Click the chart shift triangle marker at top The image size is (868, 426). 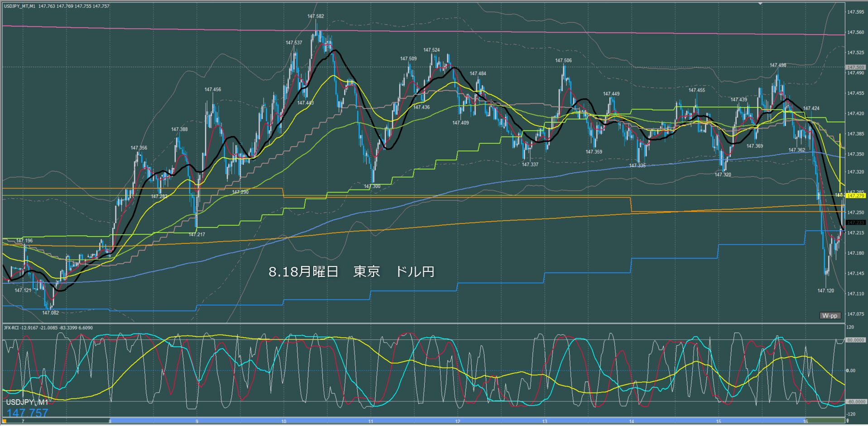[x=761, y=3]
